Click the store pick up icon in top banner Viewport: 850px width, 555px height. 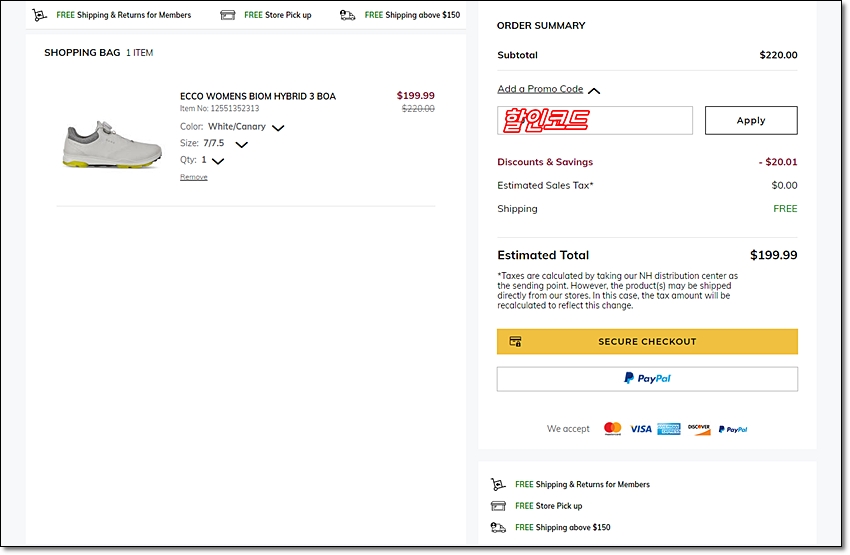228,15
